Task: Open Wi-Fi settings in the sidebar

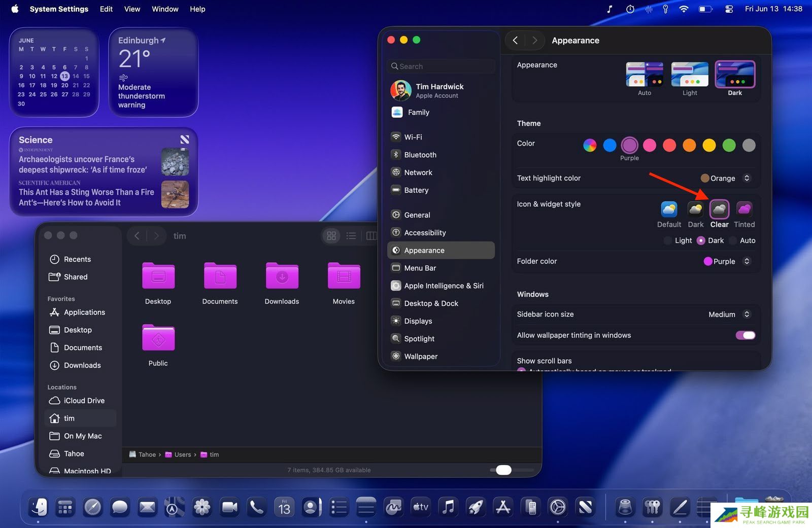Action: 413,137
